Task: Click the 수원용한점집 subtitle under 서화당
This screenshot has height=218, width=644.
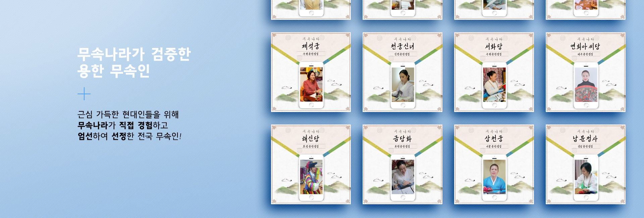Action: coord(494,54)
